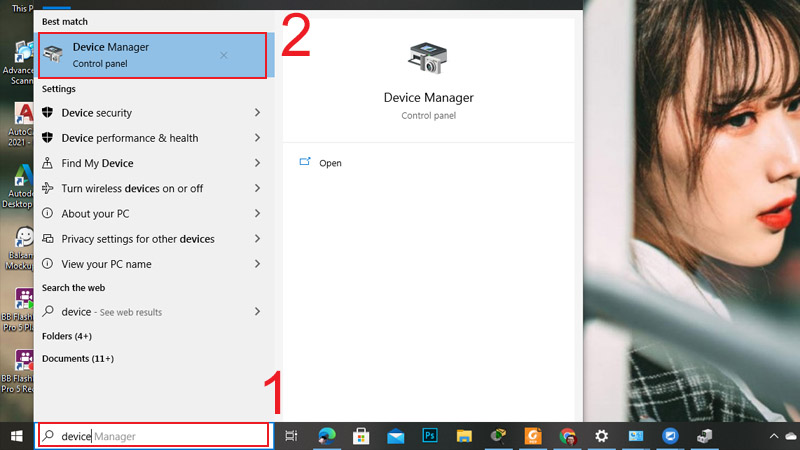The width and height of the screenshot is (800, 450).
Task: Open Microsoft Edge from the taskbar
Action: coord(326,436)
